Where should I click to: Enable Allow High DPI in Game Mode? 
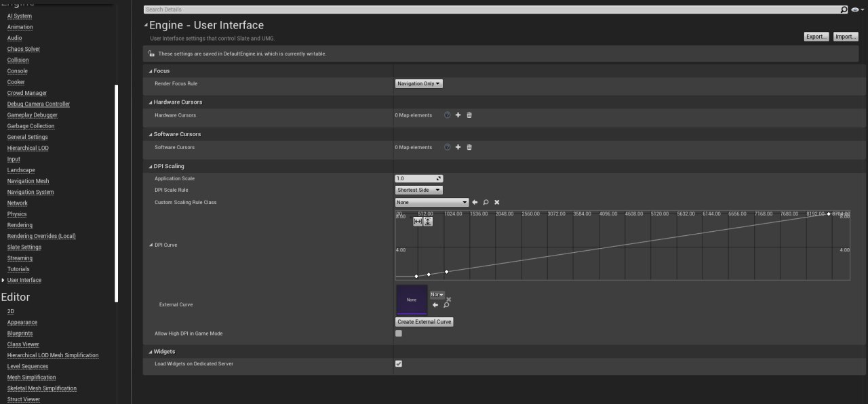point(399,334)
